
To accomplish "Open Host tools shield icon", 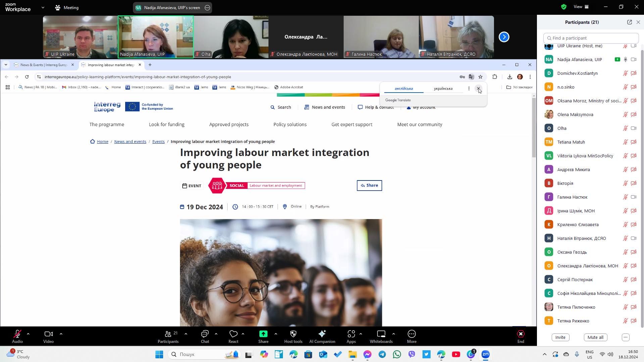I will 293,337.
